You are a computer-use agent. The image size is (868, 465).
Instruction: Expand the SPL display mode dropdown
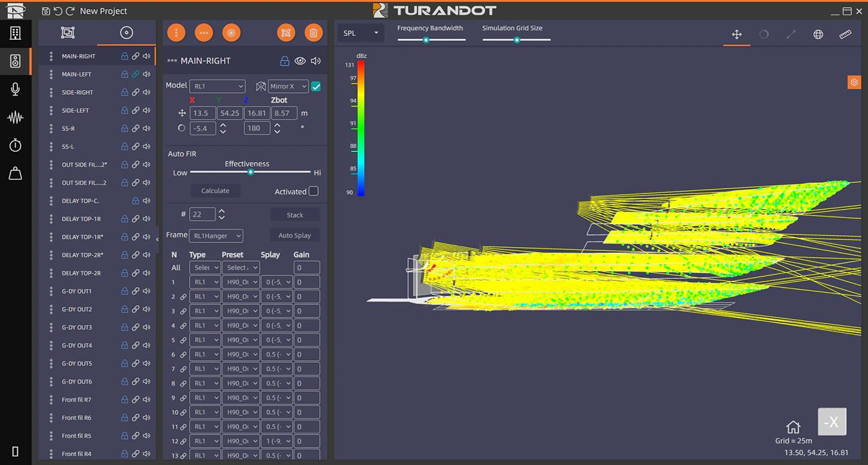pyautogui.click(x=361, y=33)
